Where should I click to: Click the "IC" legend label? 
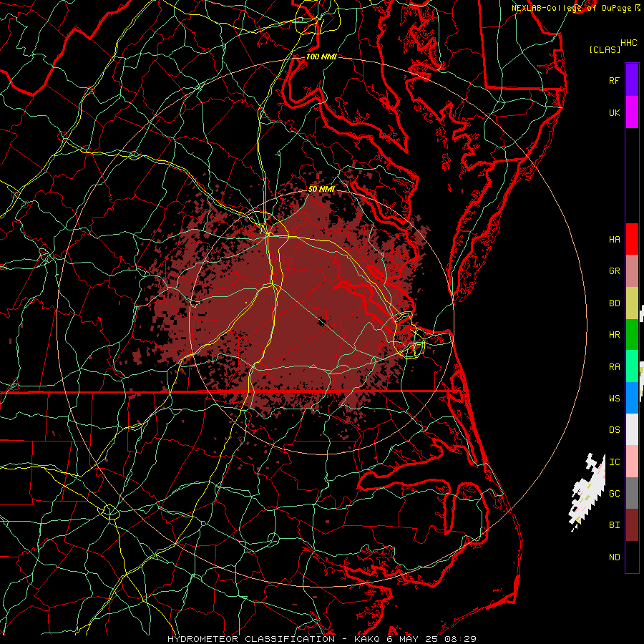615,462
